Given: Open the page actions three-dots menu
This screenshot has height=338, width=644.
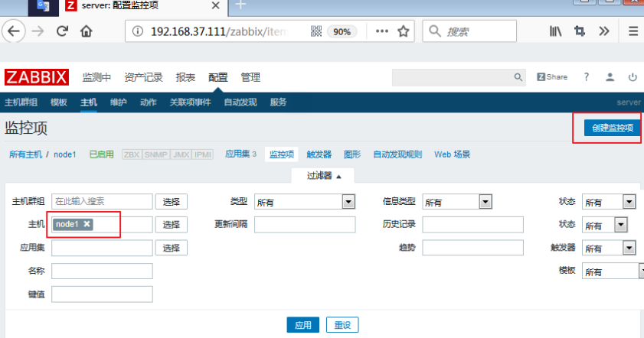Looking at the screenshot, I should tap(382, 31).
